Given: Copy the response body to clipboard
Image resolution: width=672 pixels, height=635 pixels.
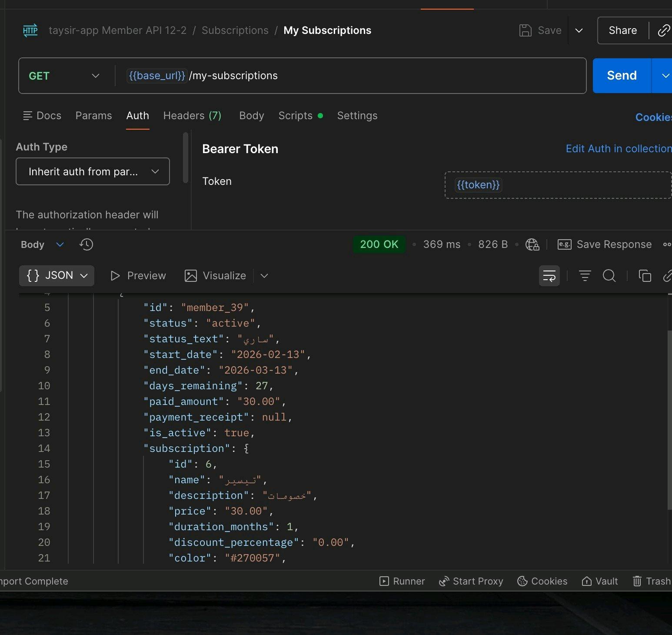Looking at the screenshot, I should [x=644, y=276].
